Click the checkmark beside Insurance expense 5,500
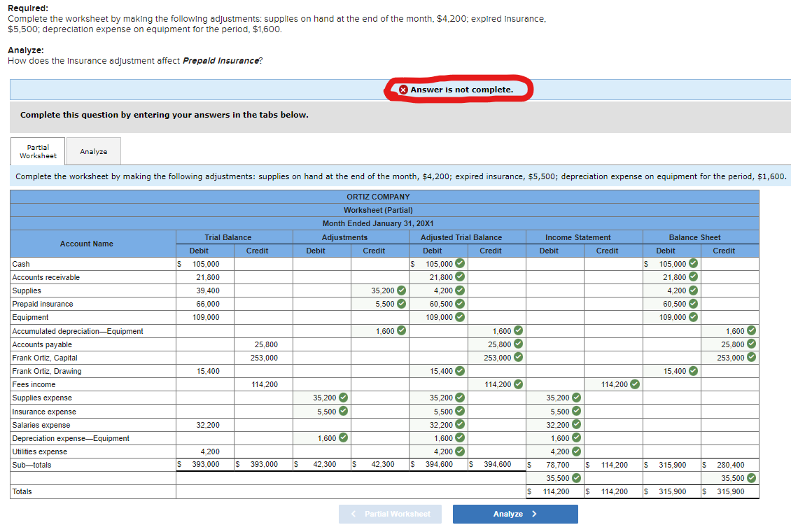Viewport: 791px width, 532px height. tap(342, 411)
